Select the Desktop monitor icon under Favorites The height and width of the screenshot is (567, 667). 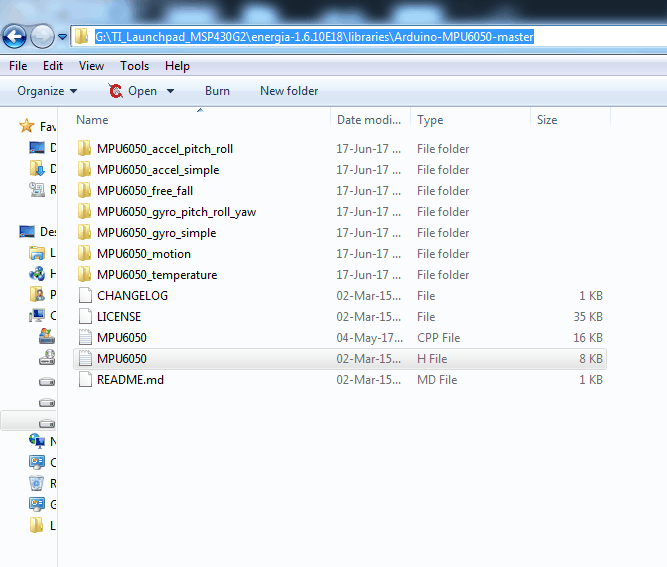coord(37,148)
